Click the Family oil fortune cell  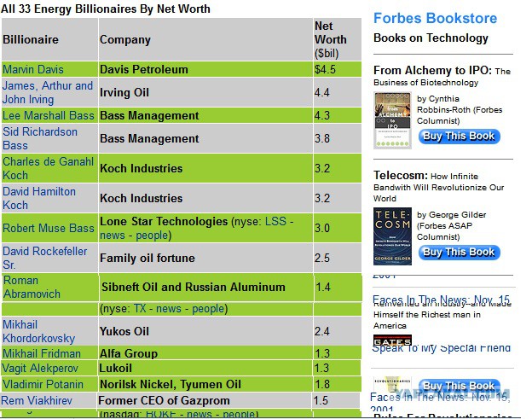click(x=205, y=258)
